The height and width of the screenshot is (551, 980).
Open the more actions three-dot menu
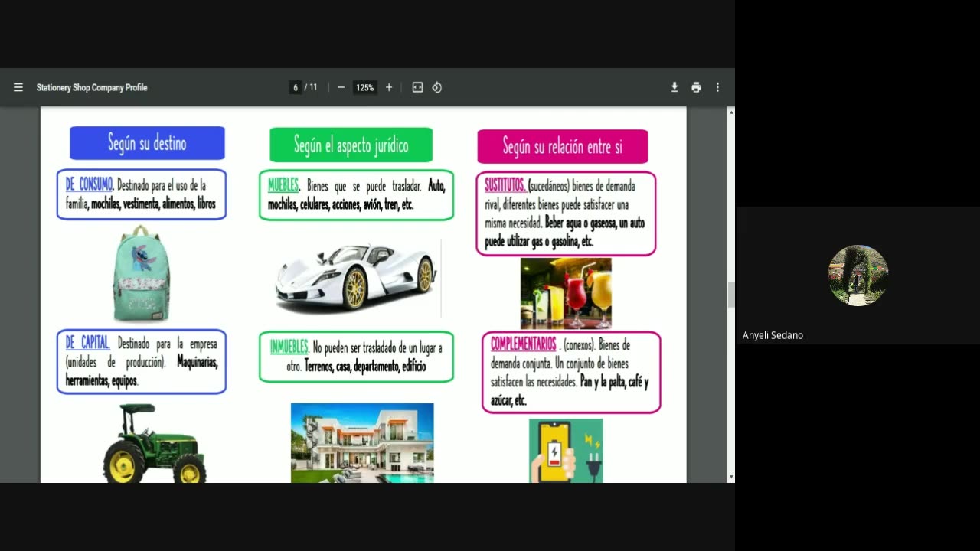(x=717, y=87)
